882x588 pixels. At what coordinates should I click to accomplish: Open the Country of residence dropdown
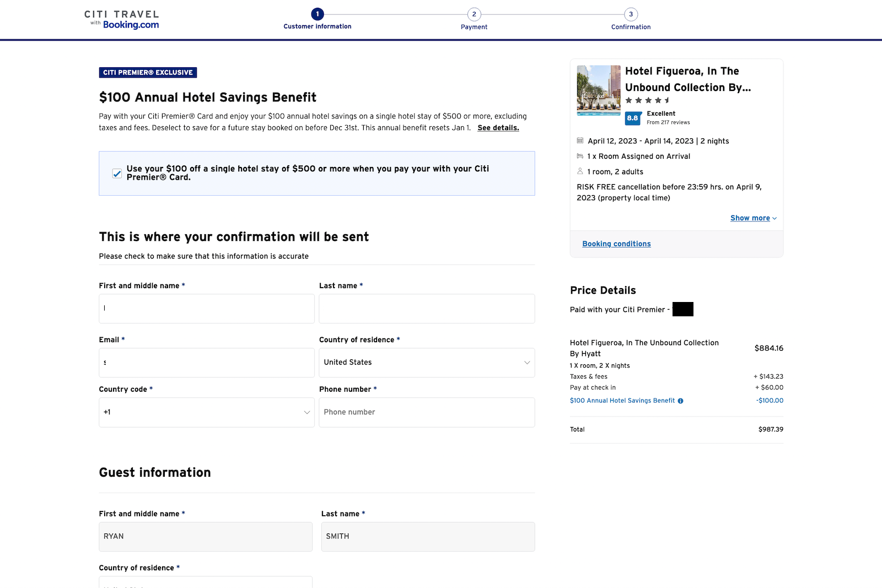[427, 363]
